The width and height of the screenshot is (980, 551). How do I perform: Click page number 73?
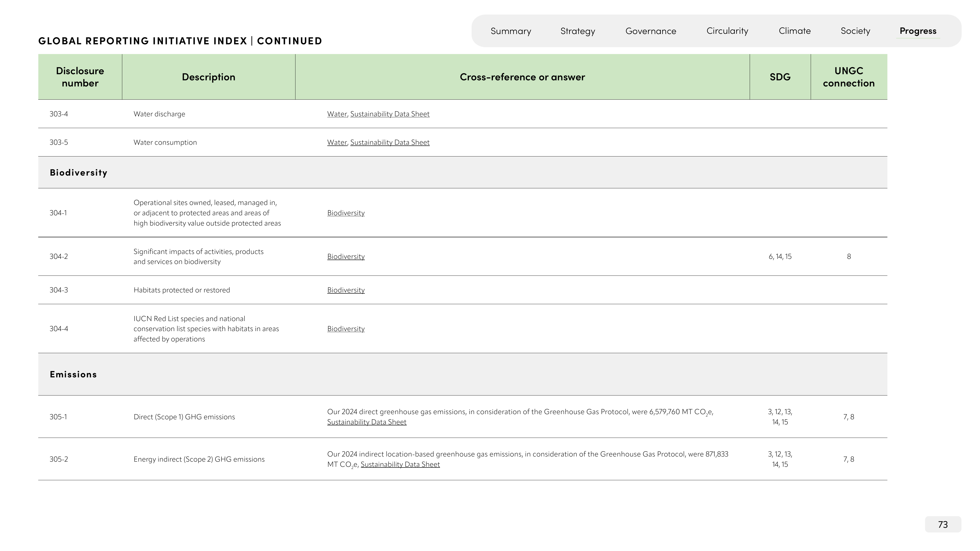(943, 524)
